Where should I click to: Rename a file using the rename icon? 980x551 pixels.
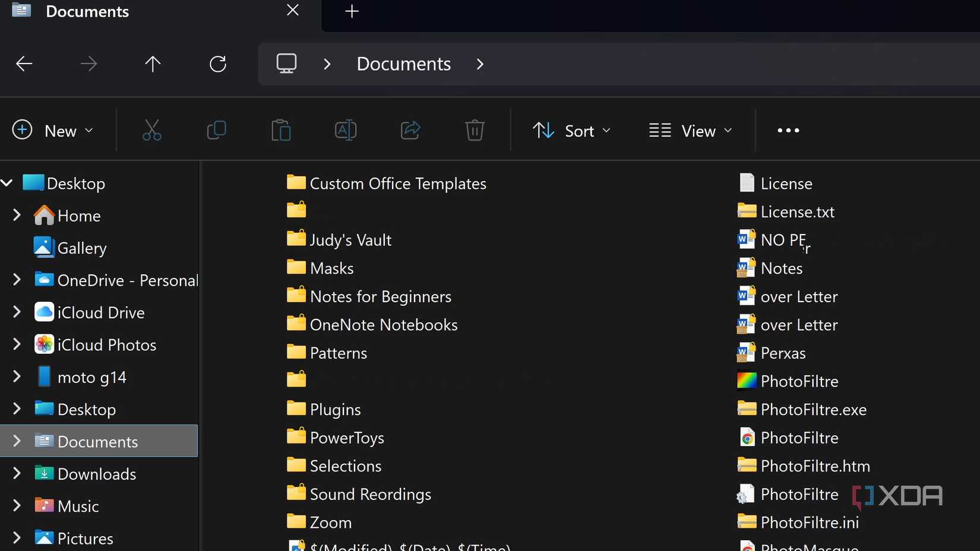[345, 130]
